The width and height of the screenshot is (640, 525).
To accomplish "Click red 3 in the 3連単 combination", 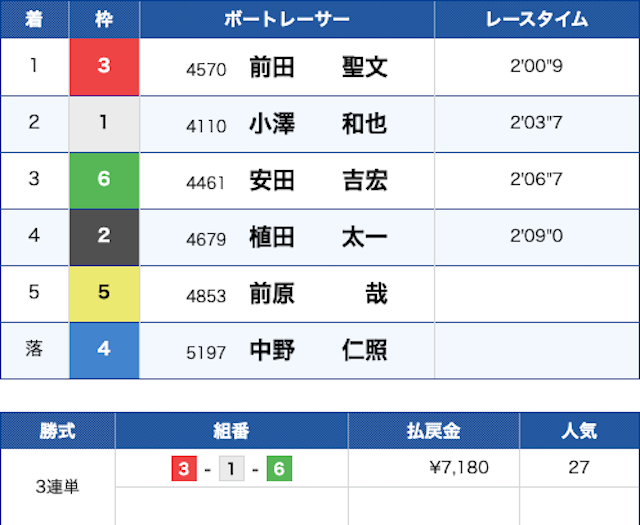I will [x=184, y=467].
